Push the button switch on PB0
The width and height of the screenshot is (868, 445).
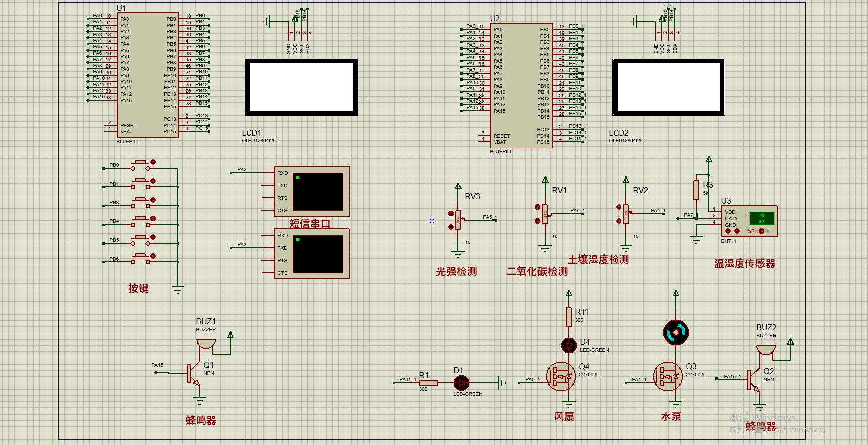click(140, 165)
